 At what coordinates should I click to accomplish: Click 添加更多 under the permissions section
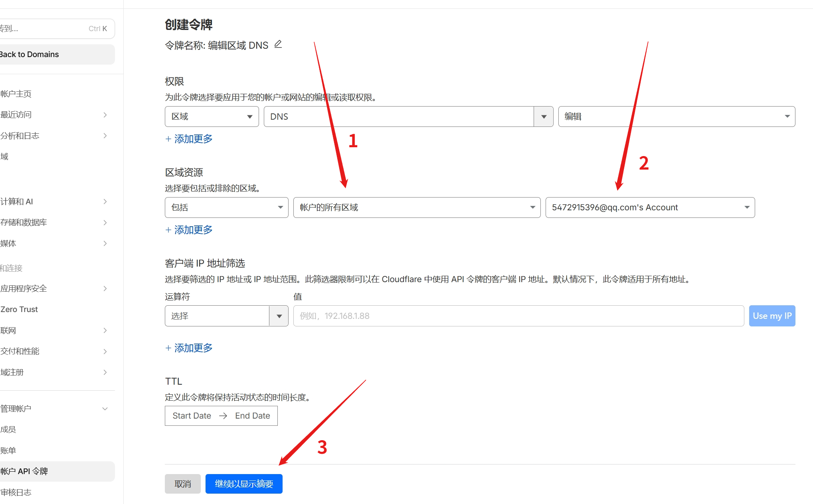point(189,139)
